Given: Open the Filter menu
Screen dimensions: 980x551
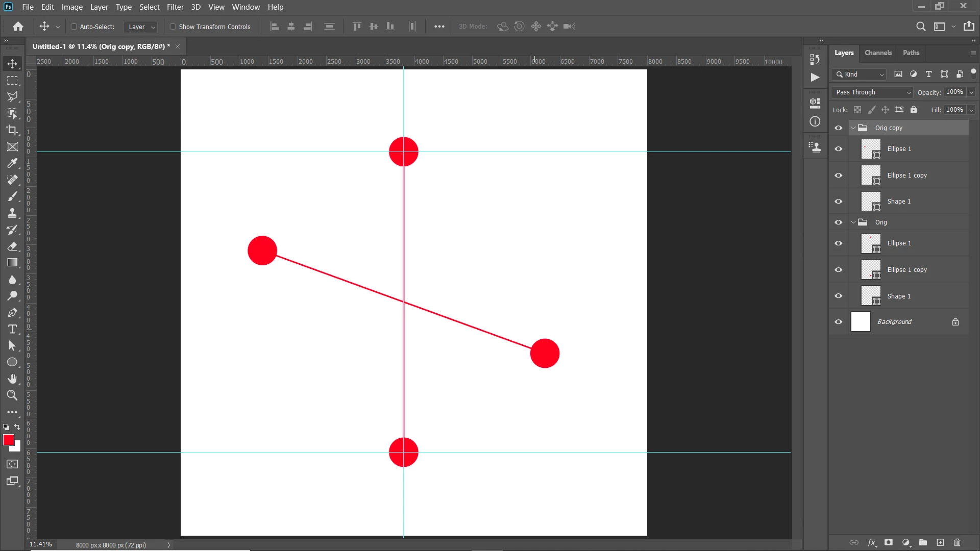Looking at the screenshot, I should click(175, 7).
